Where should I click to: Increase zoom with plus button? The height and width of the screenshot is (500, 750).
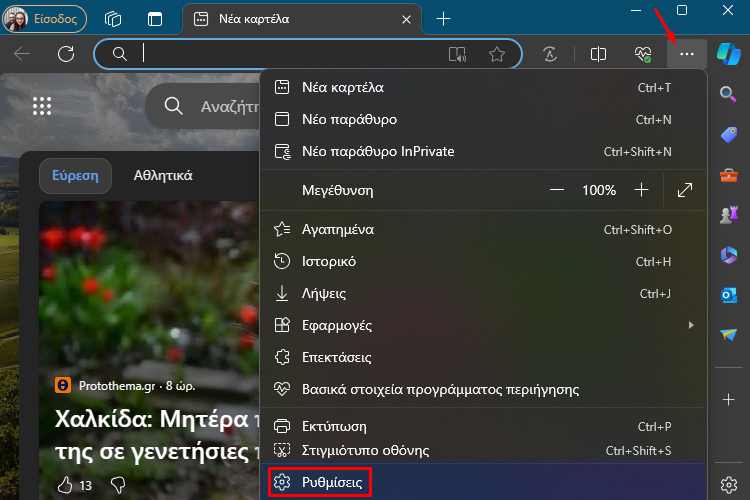pos(641,190)
